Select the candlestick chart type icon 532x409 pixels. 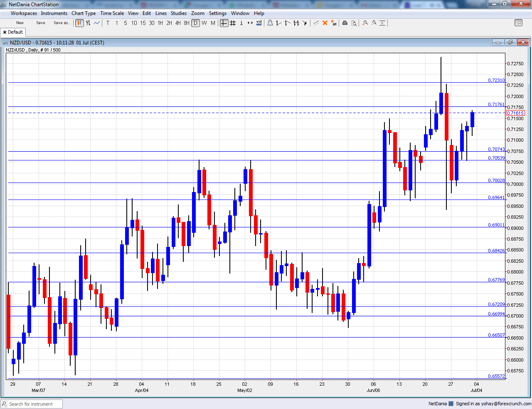(x=79, y=23)
